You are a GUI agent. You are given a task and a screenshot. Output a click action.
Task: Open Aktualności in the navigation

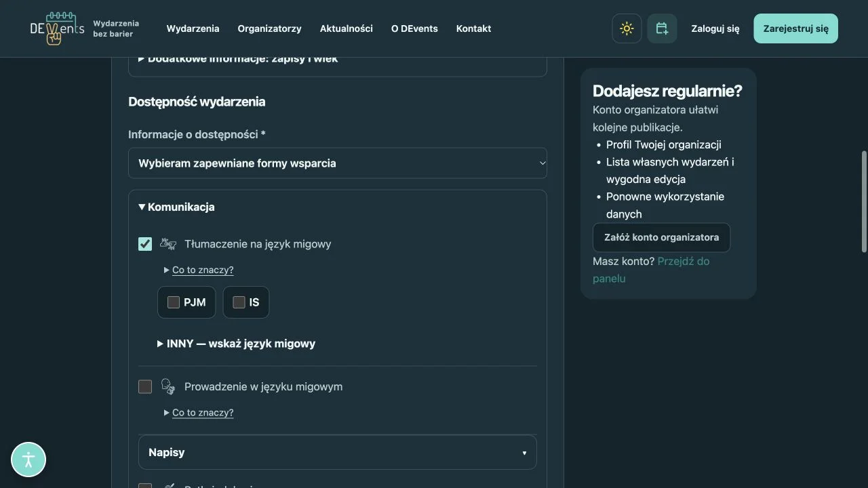coord(347,28)
